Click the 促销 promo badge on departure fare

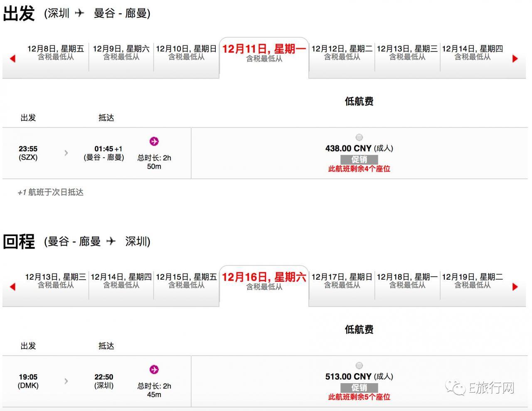click(x=360, y=160)
